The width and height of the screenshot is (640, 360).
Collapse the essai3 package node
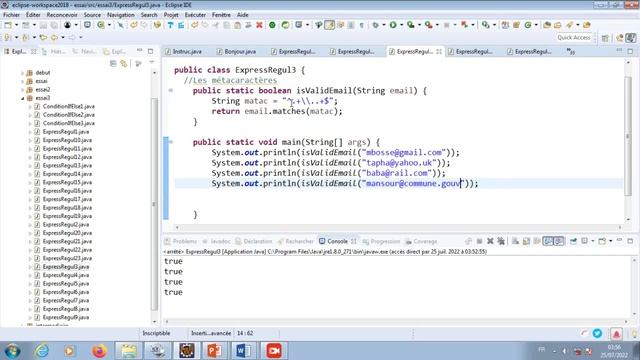click(22, 98)
